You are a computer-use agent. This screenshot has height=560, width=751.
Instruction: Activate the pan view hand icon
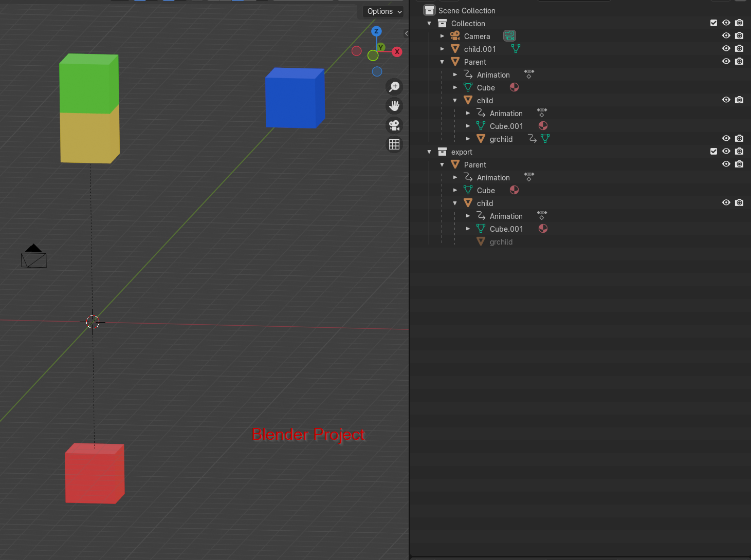394,106
